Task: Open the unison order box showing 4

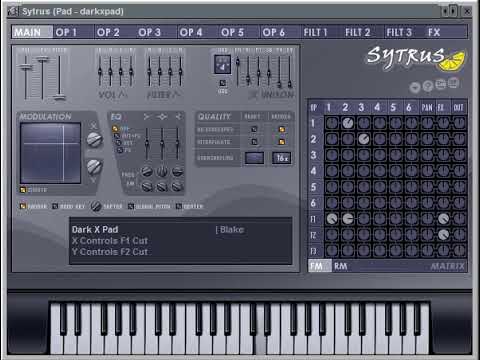Action: pyautogui.click(x=222, y=64)
